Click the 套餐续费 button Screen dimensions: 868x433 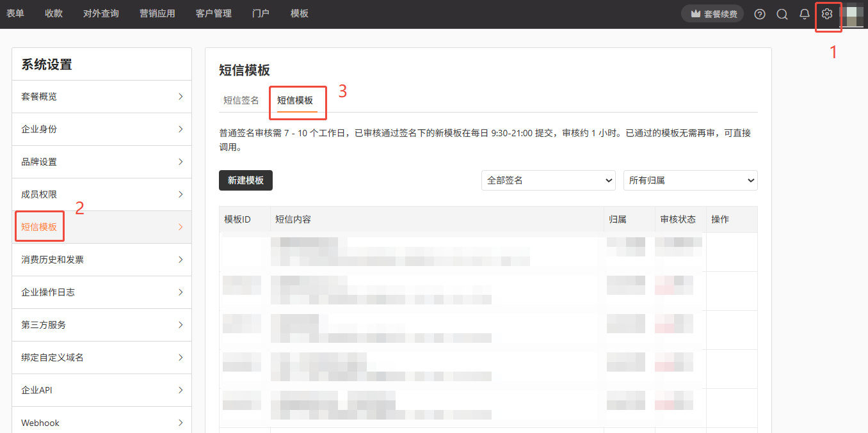click(x=713, y=14)
